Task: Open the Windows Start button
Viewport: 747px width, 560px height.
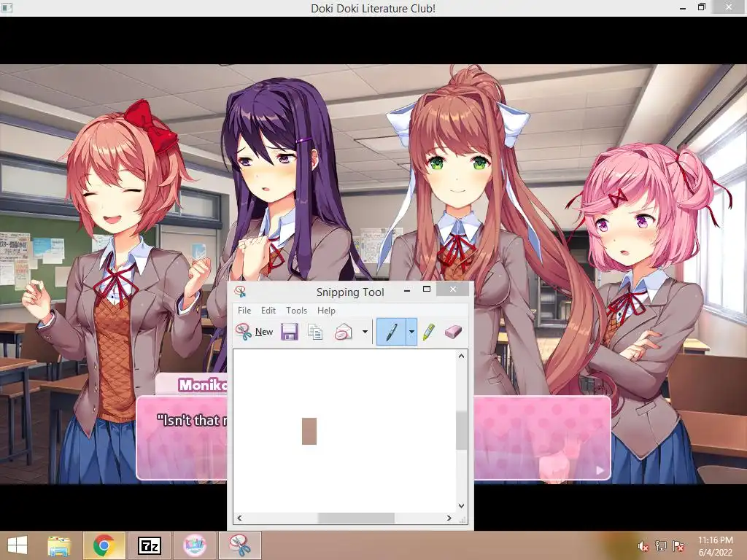Action: [18, 545]
